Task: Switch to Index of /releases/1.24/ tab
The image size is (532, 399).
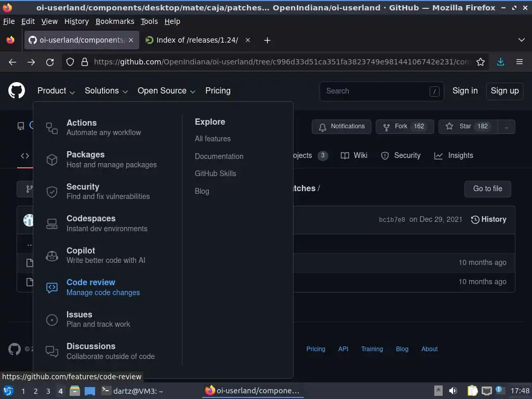Action: 197,40
